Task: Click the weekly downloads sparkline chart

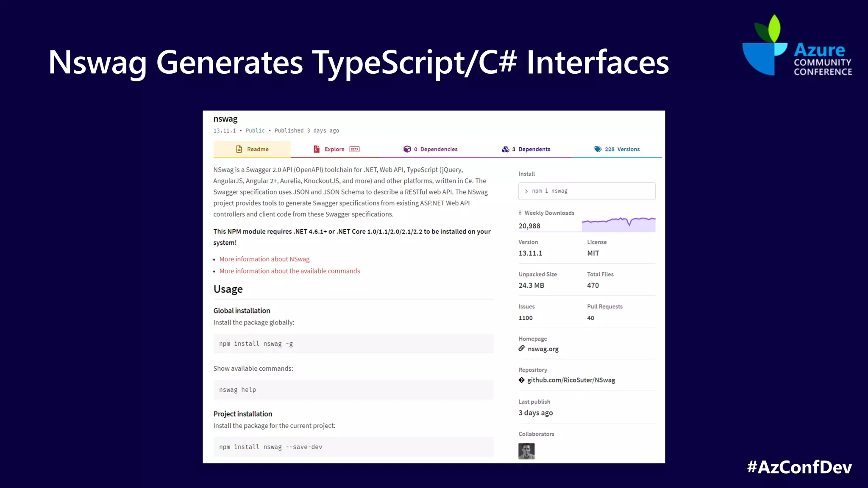Action: 618,224
